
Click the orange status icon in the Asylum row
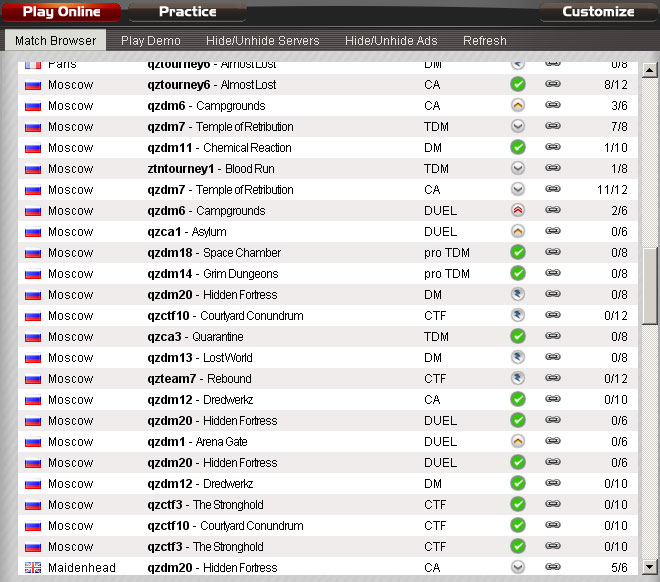point(518,232)
